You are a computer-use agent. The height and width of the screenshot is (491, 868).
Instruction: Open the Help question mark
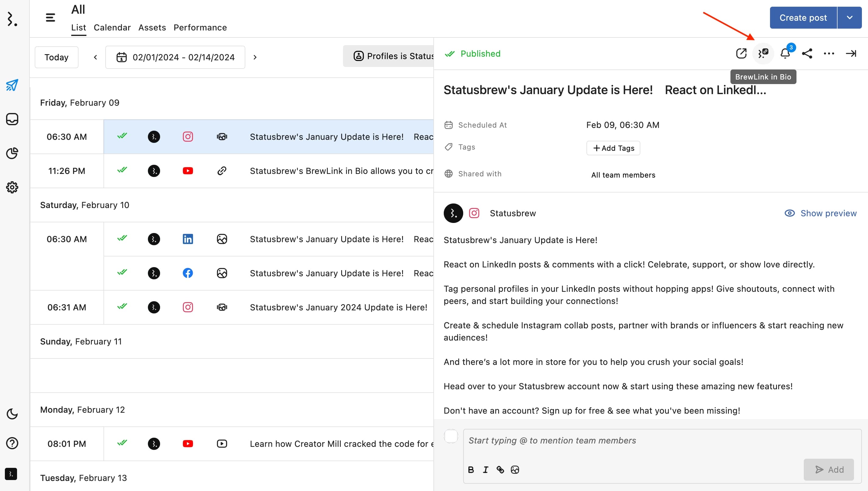tap(12, 443)
